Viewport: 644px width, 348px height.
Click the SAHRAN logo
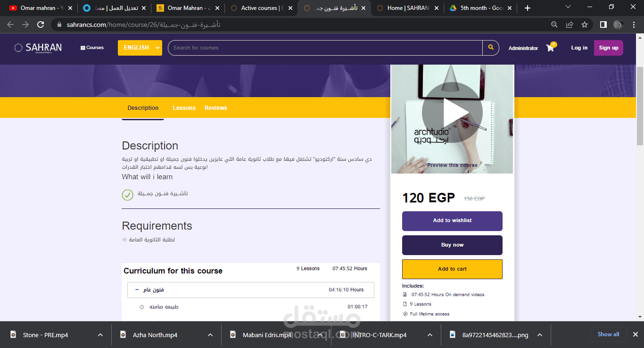(38, 48)
